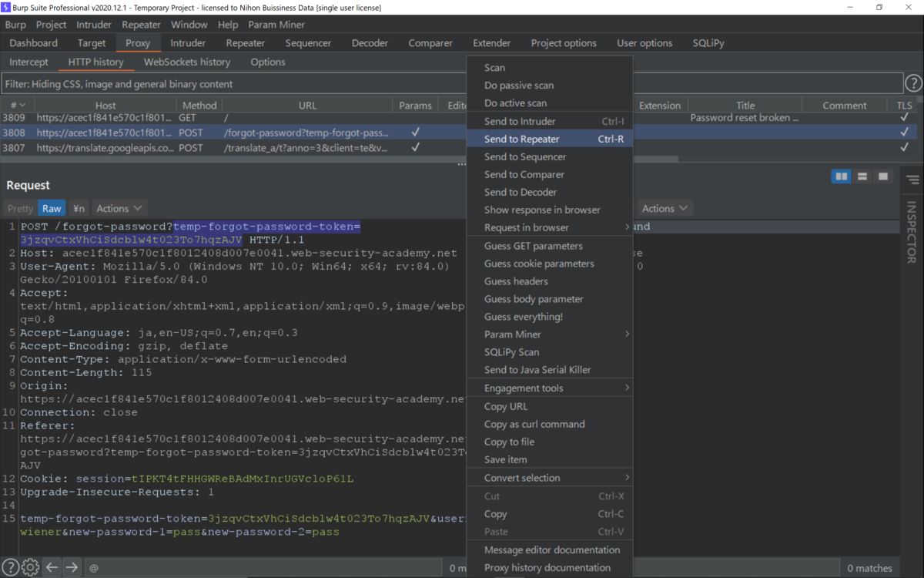The width and height of the screenshot is (924, 578).
Task: Open the SQLiPy tab
Action: (x=708, y=43)
